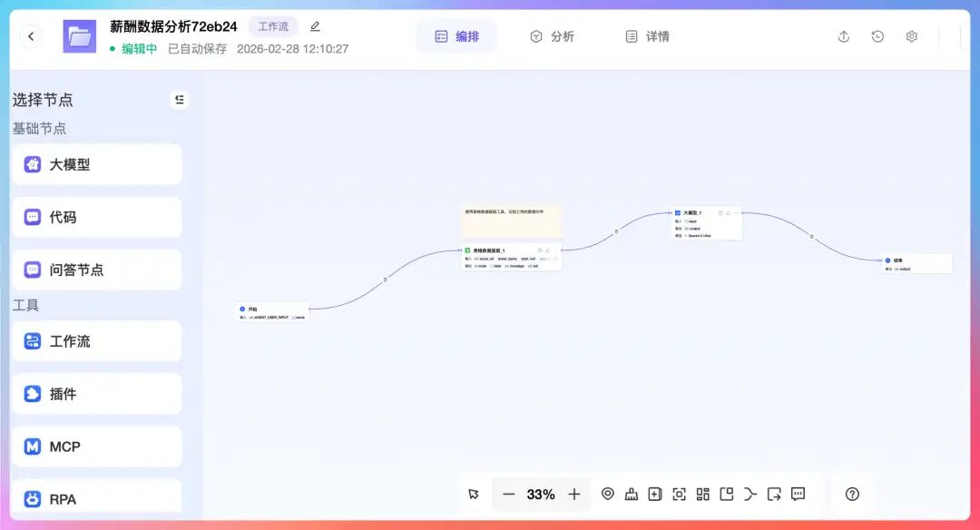Open workflow settings via the gear icon

click(x=911, y=35)
